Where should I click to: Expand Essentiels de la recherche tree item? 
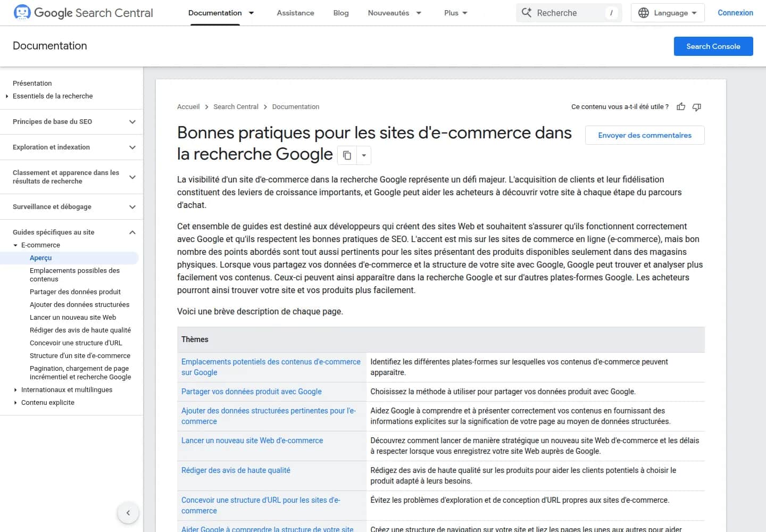coord(7,96)
